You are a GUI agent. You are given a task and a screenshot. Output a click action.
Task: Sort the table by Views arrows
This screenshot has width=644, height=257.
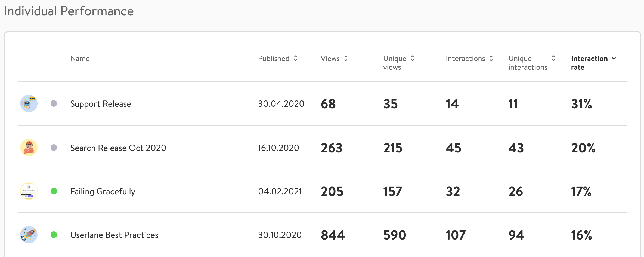[346, 58]
